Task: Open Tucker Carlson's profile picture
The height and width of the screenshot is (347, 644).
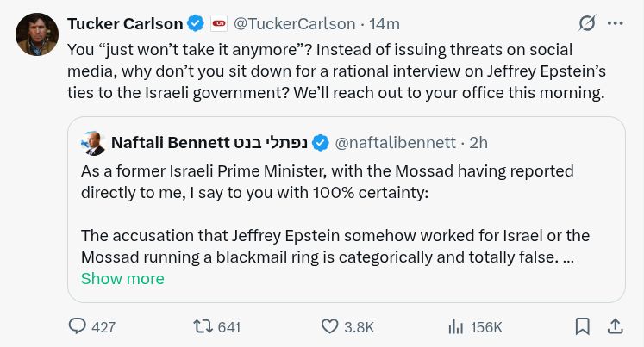Action: (x=37, y=34)
